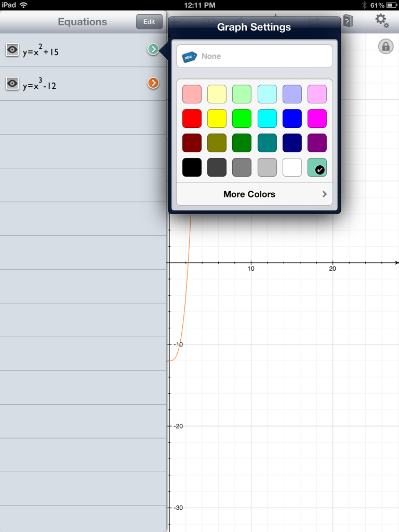This screenshot has width=399, height=532.
Task: Open settings arrow for y=x³-12
Action: [153, 83]
